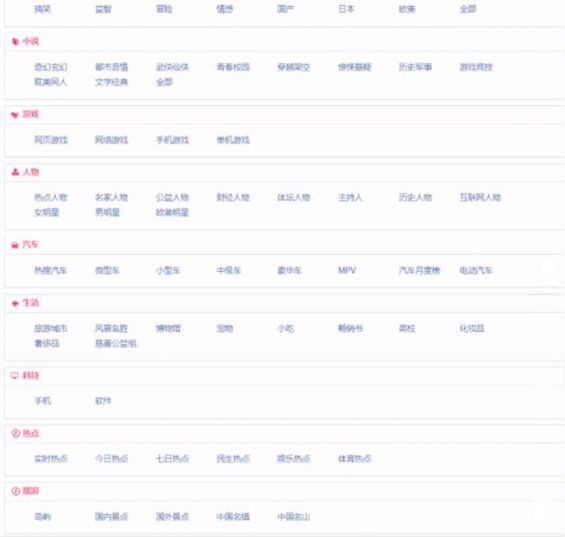Open the 游戏 section heading

[x=31, y=114]
